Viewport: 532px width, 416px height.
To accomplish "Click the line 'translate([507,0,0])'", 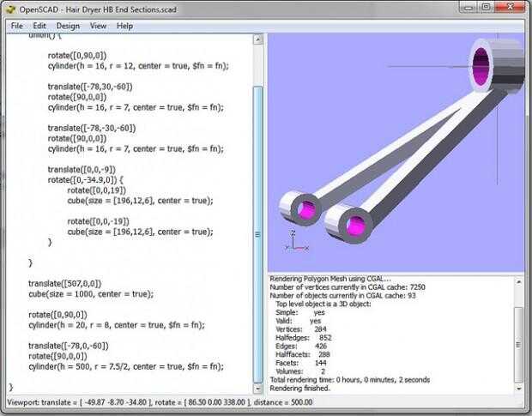I will click(65, 283).
